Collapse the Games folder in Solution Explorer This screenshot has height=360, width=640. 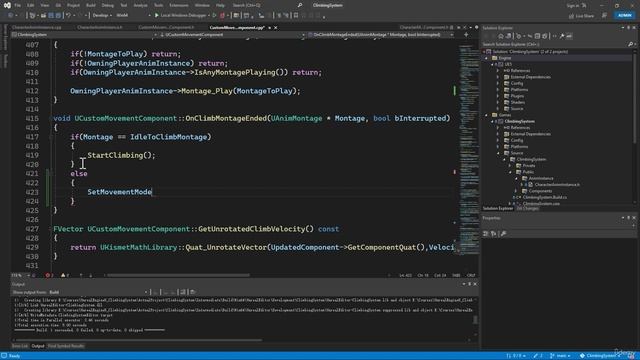[x=487, y=115]
